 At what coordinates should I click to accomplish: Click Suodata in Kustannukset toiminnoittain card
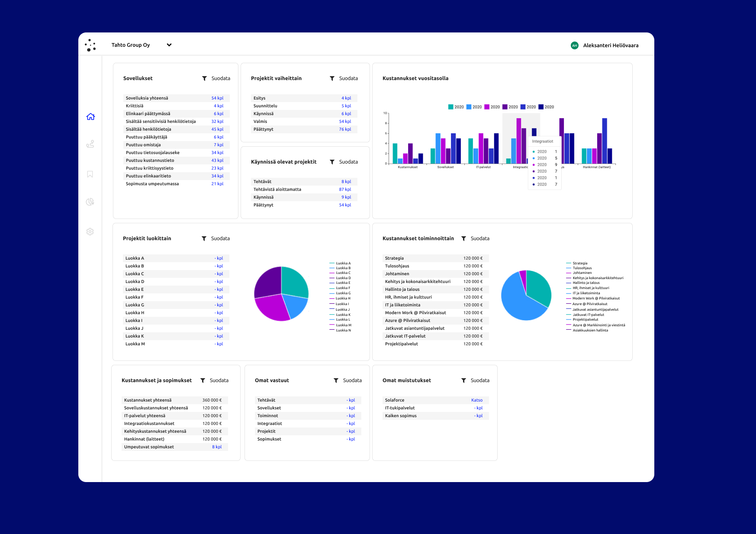pyautogui.click(x=480, y=238)
